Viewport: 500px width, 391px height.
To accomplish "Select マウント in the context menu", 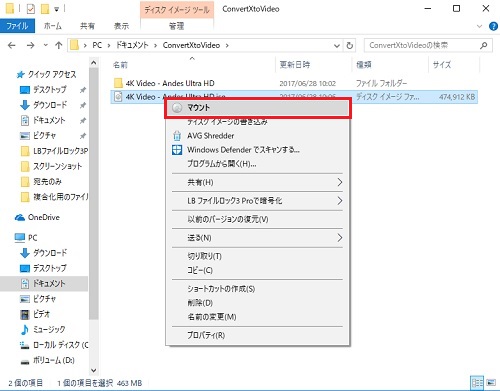I will [257, 108].
